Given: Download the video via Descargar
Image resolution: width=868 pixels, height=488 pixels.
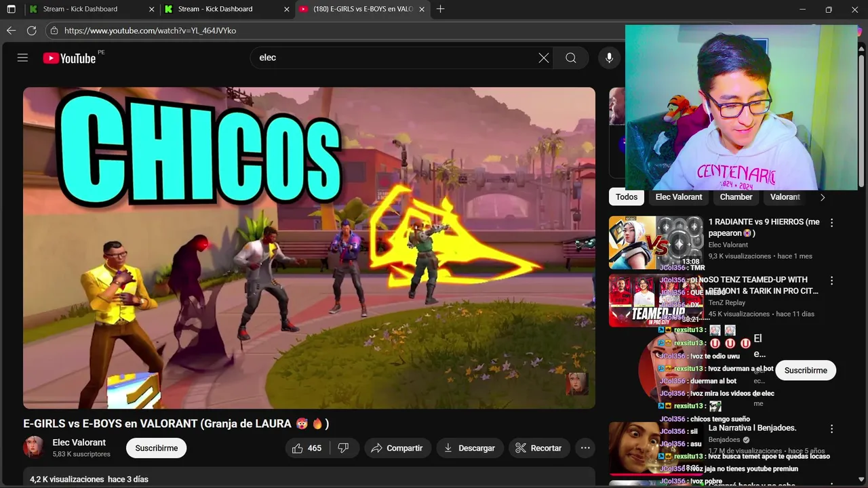Looking at the screenshot, I should pyautogui.click(x=470, y=448).
